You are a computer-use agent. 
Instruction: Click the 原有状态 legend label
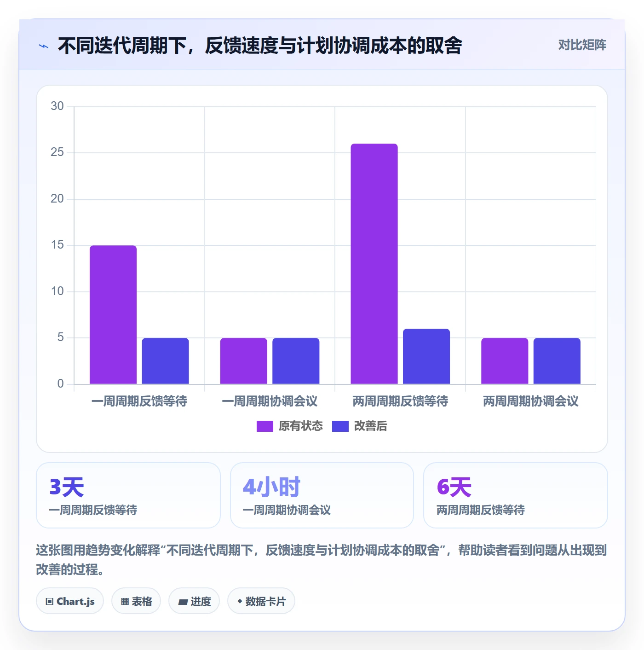point(301,426)
